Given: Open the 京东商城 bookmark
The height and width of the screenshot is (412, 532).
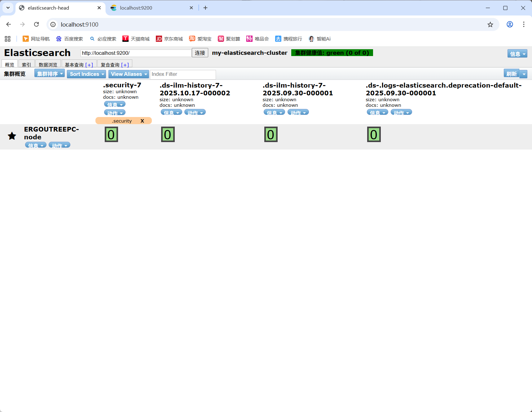Looking at the screenshot, I should click(x=169, y=39).
